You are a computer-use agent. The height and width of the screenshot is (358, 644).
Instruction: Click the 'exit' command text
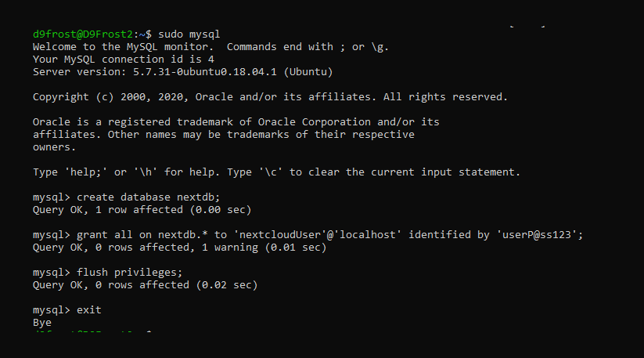(89, 310)
